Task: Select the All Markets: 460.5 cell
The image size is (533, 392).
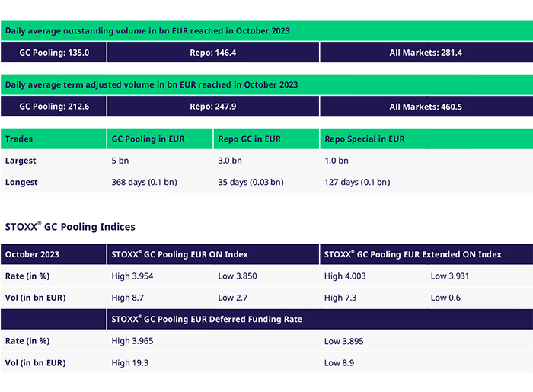Action: 425,107
